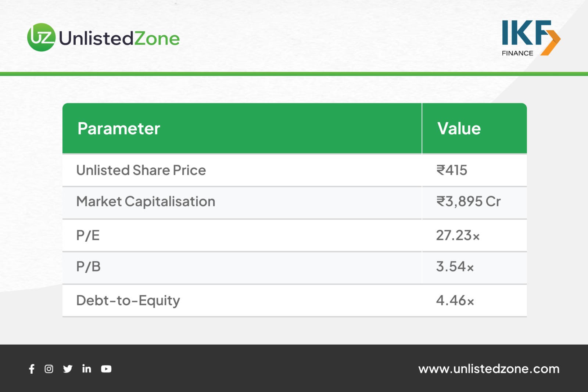Open the www.unlistedzone.com link
The width and height of the screenshot is (588, 392).
tap(488, 369)
